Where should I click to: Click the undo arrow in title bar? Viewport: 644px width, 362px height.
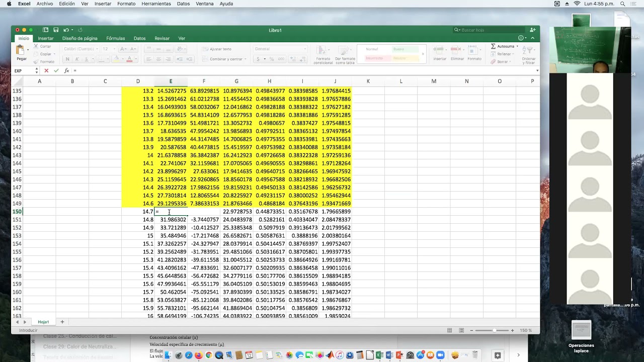point(66,30)
